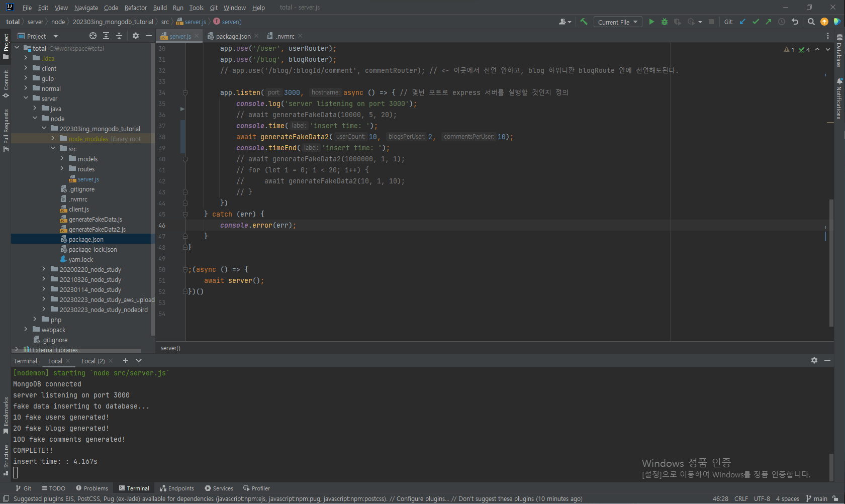This screenshot has height=504, width=845.
Task: Toggle the Structure side tool window
Action: pos(6,460)
